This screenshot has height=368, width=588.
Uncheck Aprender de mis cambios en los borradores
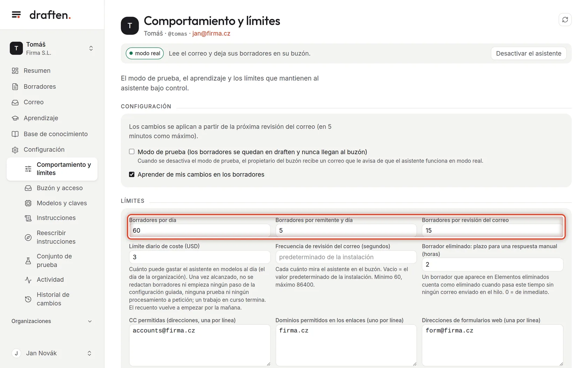tap(132, 174)
